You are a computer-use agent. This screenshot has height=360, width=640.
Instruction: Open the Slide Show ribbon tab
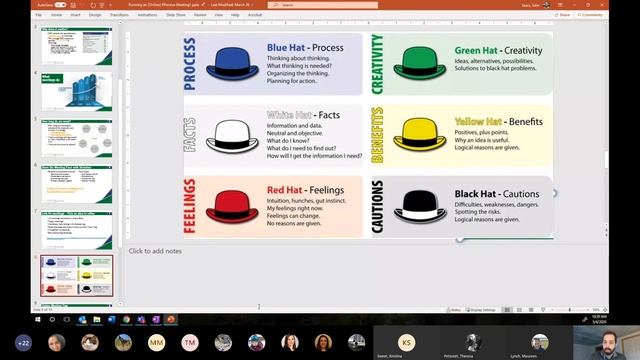click(176, 15)
